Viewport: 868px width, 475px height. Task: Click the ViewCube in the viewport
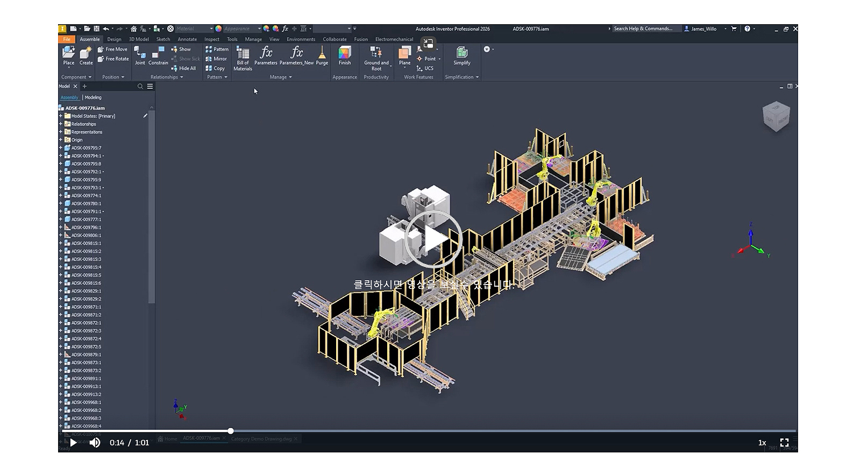tap(776, 116)
